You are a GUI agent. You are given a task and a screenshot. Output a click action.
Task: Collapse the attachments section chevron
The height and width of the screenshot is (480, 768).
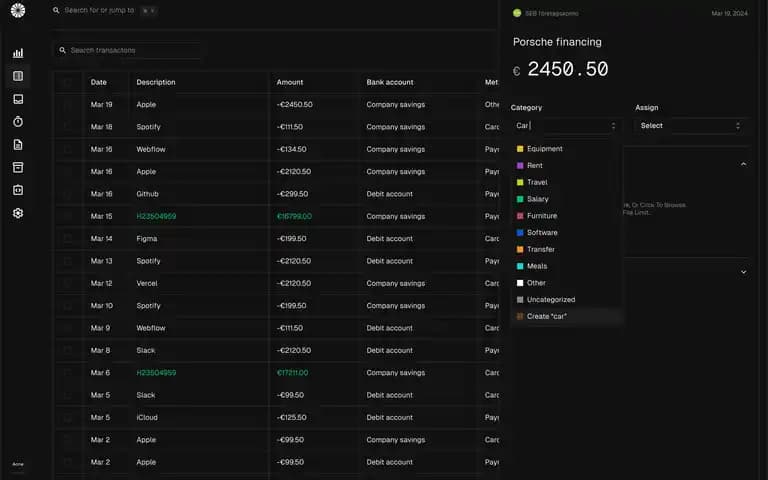pos(744,164)
